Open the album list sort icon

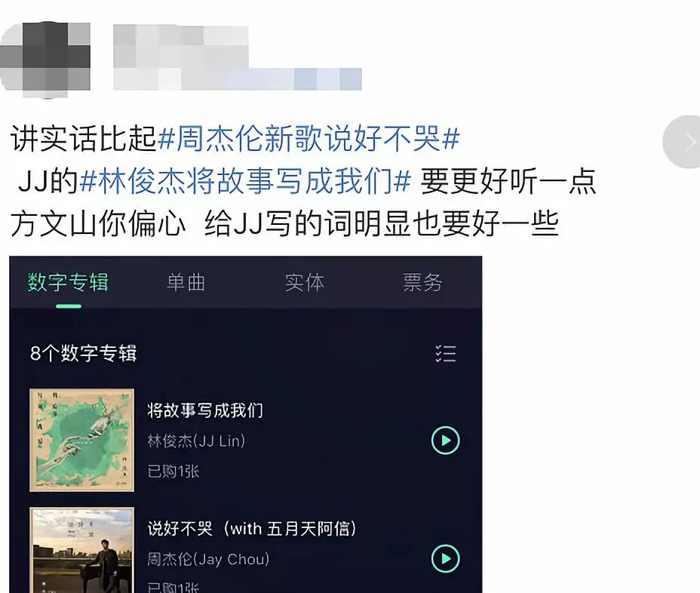pyautogui.click(x=446, y=353)
